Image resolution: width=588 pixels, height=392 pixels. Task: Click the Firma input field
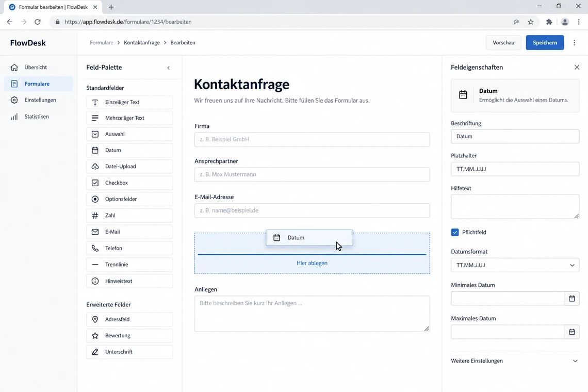tap(312, 140)
